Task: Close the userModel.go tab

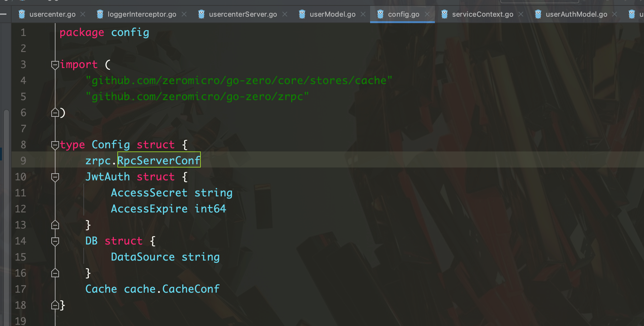Action: [363, 14]
